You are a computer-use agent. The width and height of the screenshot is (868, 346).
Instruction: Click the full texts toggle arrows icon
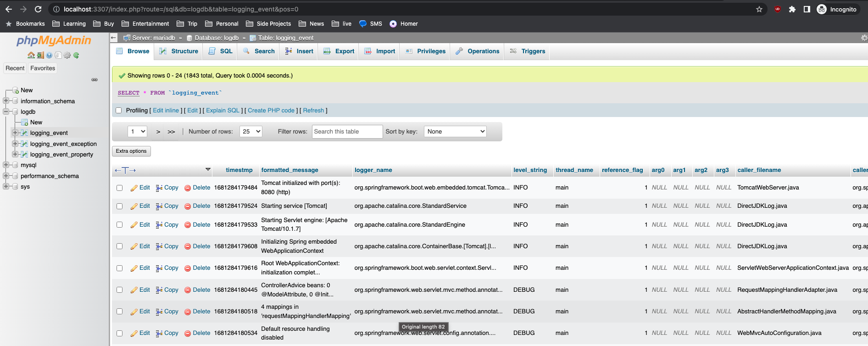coord(125,170)
